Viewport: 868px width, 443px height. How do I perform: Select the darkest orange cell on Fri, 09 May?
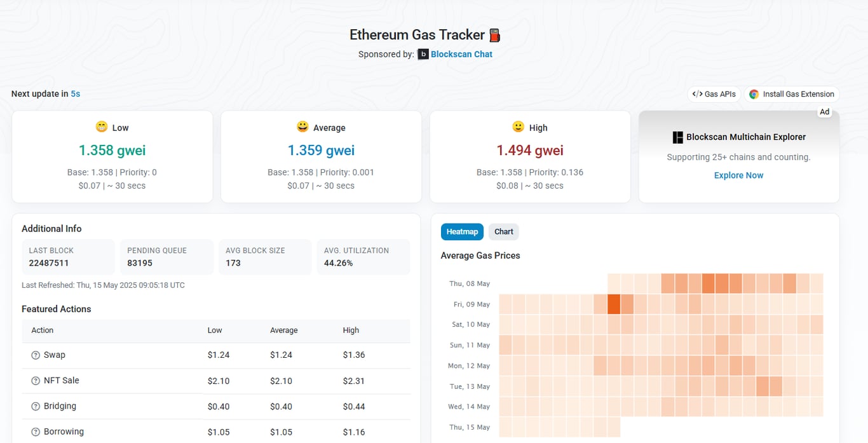pos(614,304)
